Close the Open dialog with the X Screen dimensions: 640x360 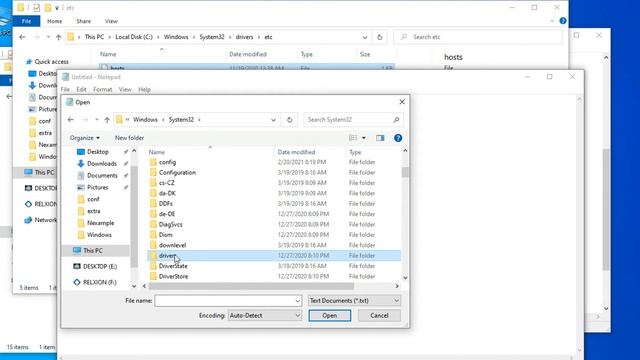point(402,102)
